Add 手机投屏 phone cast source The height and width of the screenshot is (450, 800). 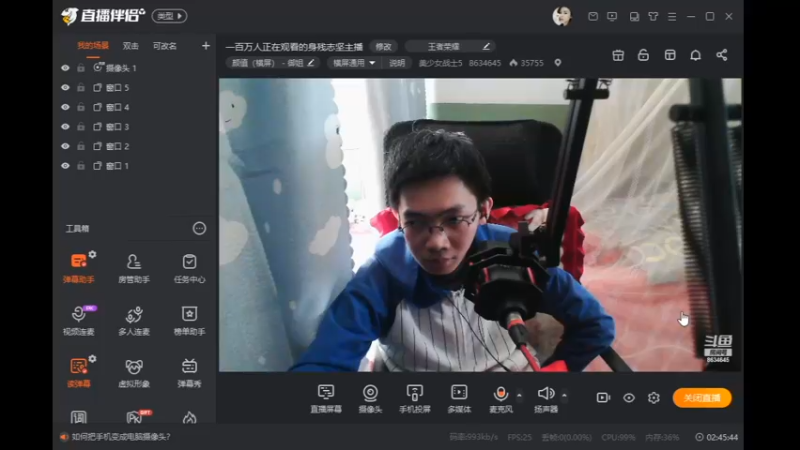(x=414, y=398)
